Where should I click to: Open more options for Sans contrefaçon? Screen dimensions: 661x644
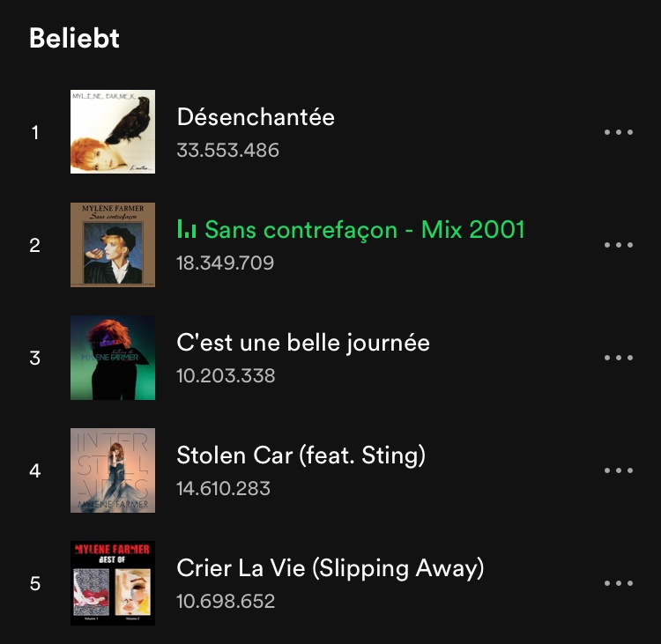click(x=619, y=245)
